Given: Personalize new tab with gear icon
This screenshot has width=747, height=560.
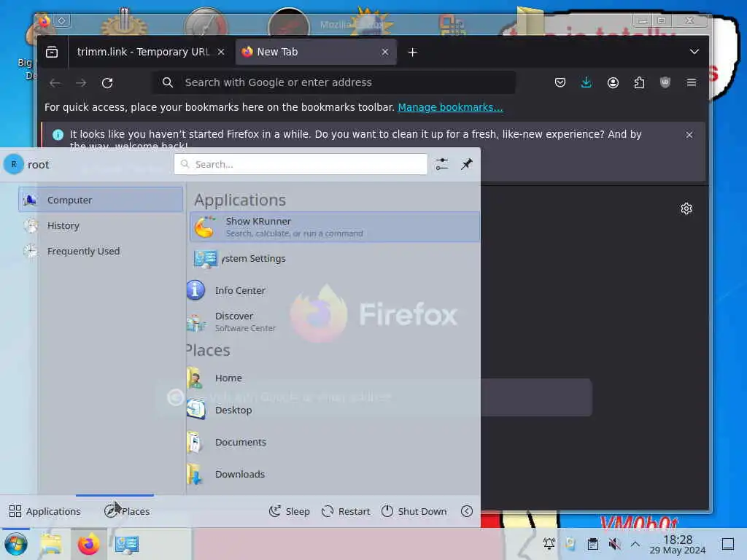Looking at the screenshot, I should 686,209.
